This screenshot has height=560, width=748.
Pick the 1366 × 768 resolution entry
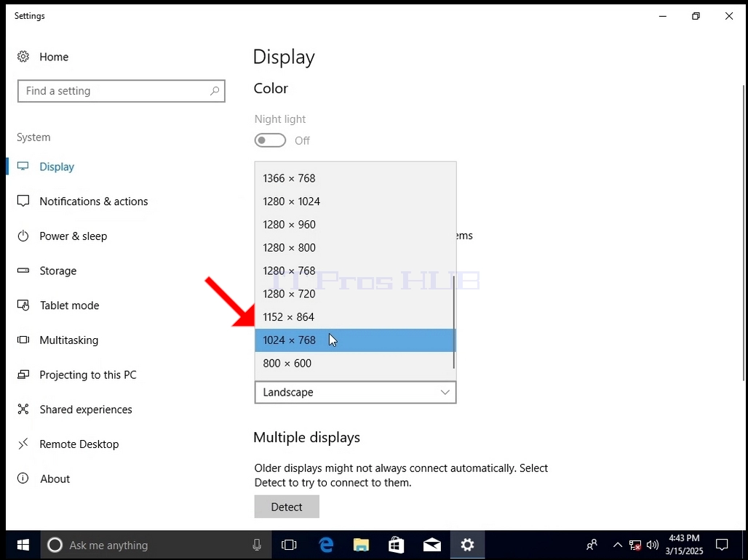pos(355,178)
